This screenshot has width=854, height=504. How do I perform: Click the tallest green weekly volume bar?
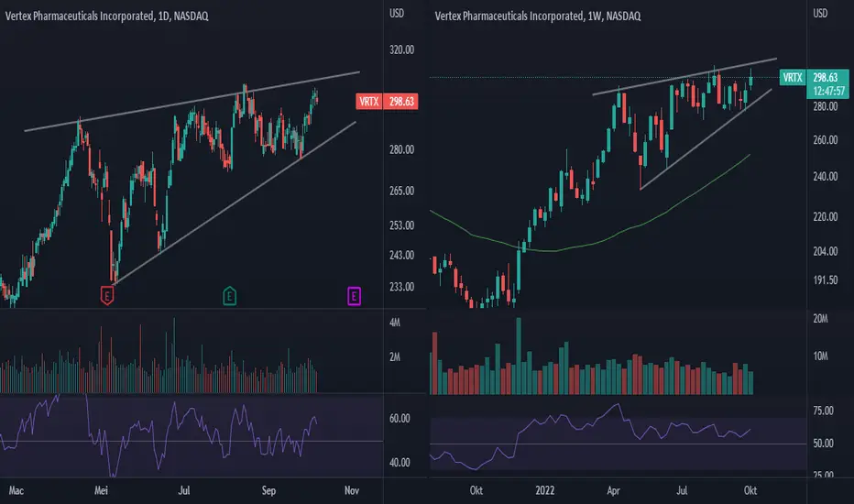519,356
